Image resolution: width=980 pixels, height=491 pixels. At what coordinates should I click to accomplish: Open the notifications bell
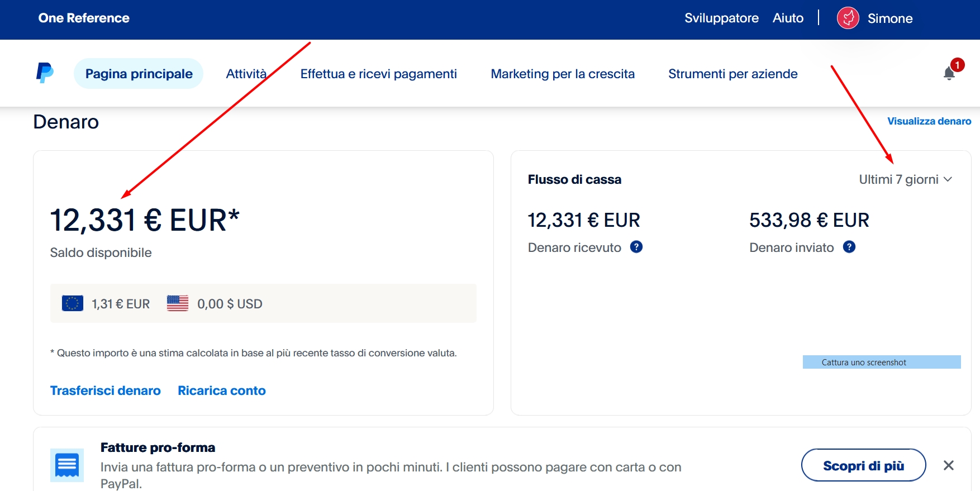pos(949,73)
